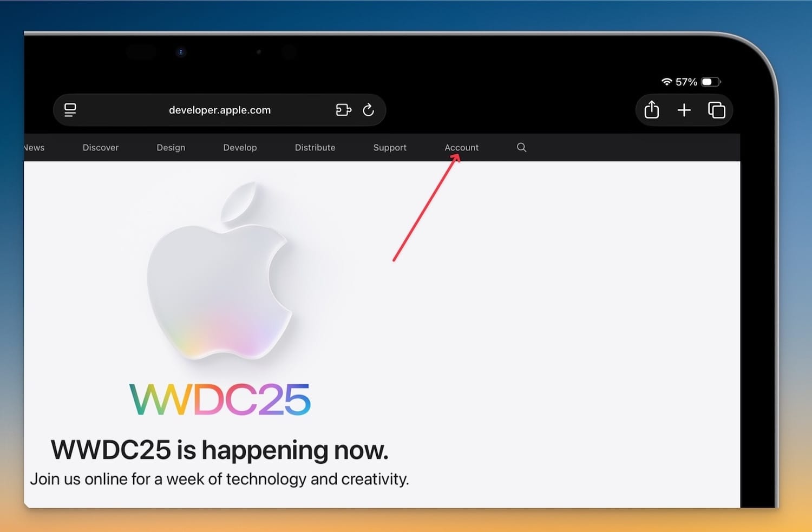Open the Share sheet icon
This screenshot has height=532, width=812.
tap(652, 110)
